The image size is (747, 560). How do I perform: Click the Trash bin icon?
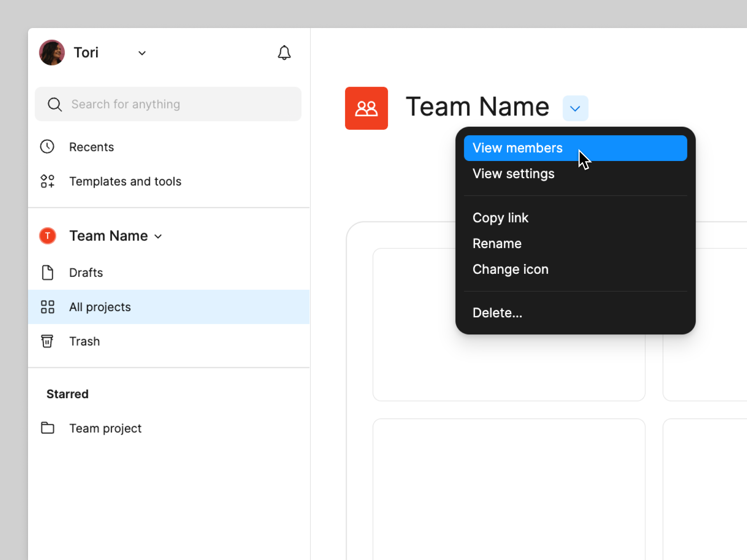47,341
